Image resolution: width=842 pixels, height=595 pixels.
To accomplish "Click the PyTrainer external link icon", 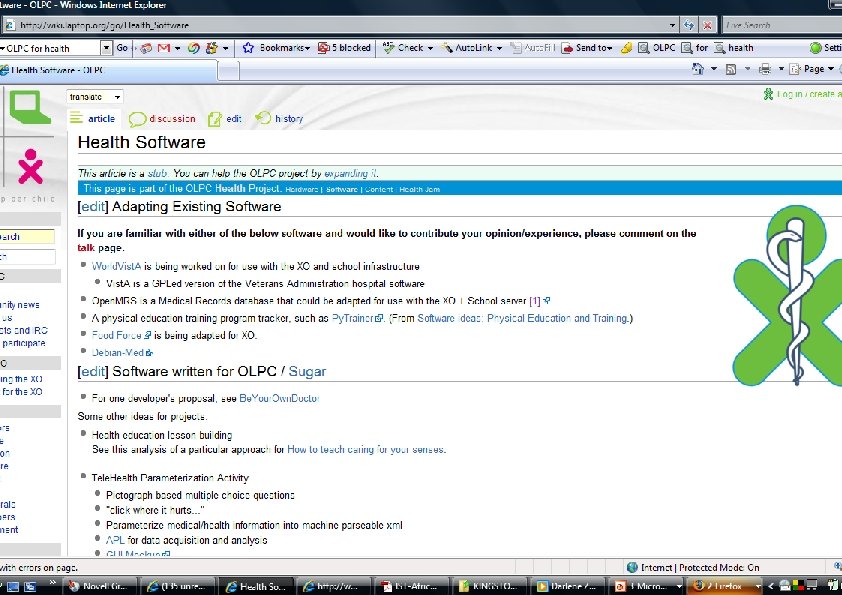I will point(380,318).
